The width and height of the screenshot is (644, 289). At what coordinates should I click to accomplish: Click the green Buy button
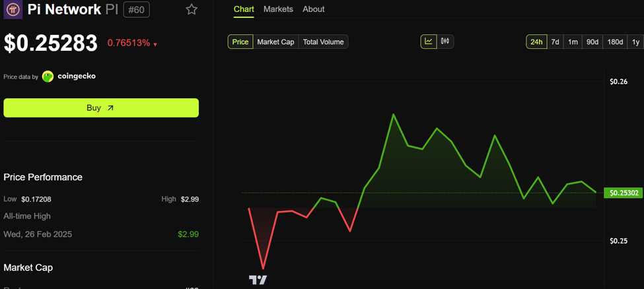[101, 108]
